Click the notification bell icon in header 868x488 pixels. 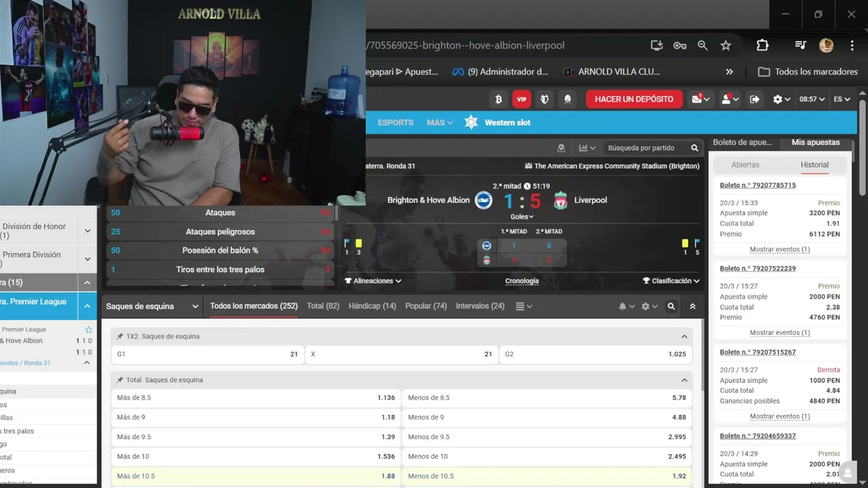[568, 99]
